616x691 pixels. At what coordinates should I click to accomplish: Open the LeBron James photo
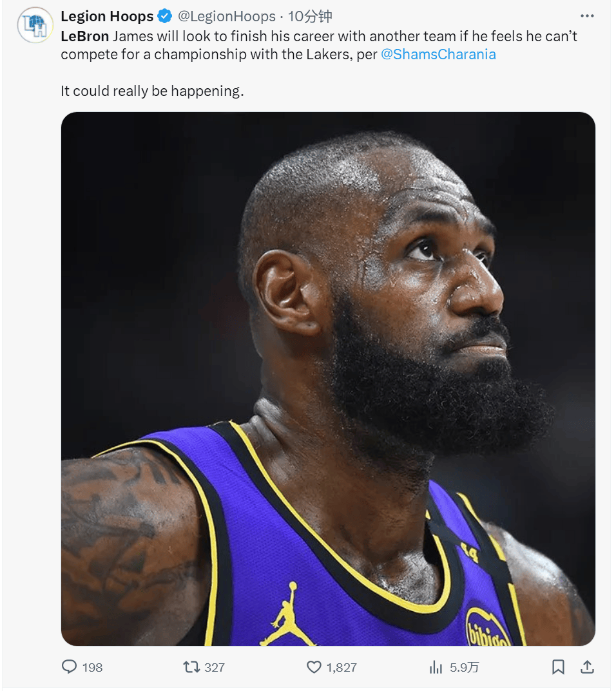328,379
